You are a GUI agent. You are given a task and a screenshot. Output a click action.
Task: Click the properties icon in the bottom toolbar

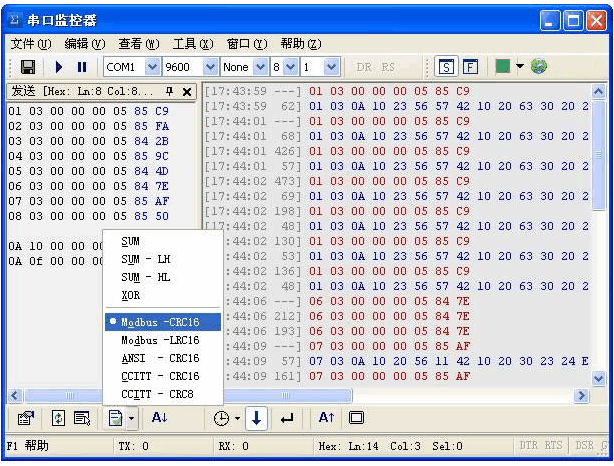(x=25, y=418)
